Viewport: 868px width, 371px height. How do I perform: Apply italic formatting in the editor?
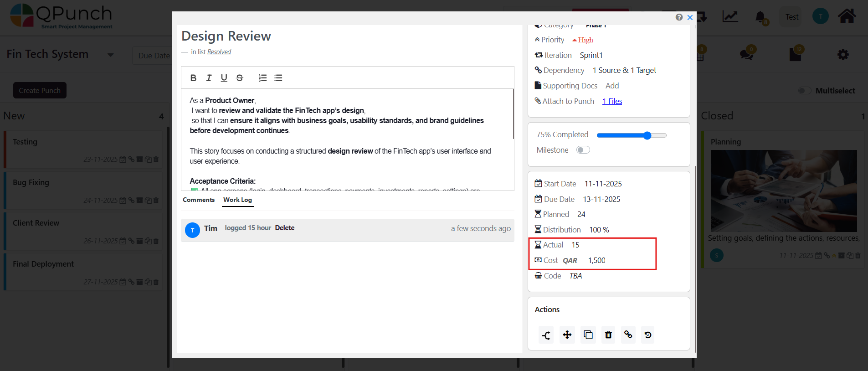pyautogui.click(x=209, y=78)
